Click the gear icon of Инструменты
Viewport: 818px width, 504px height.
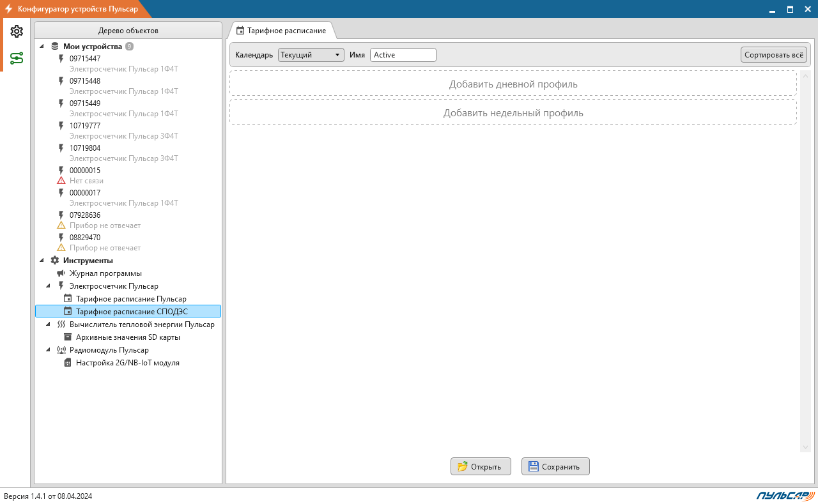pyautogui.click(x=55, y=261)
